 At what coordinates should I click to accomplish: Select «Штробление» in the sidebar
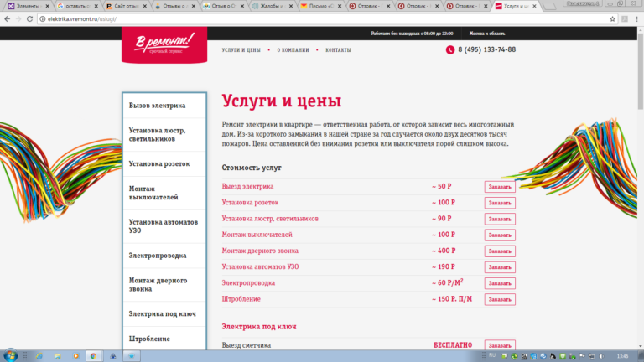(164, 339)
